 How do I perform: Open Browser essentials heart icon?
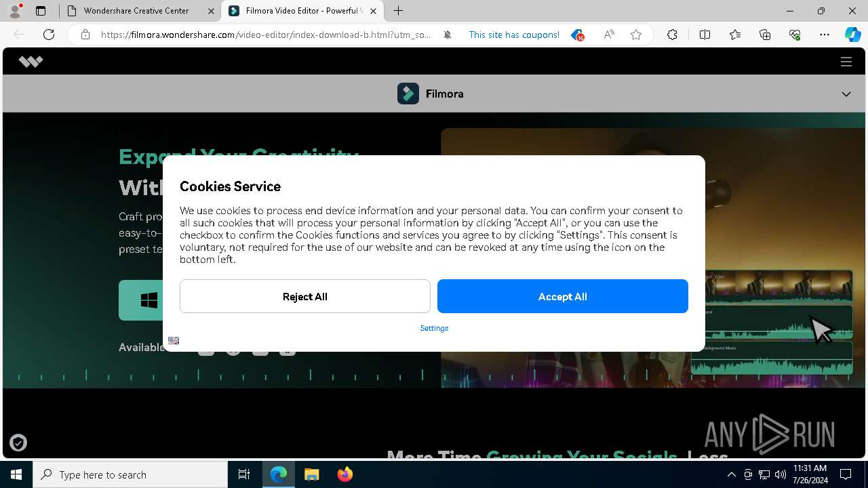pyautogui.click(x=795, y=35)
